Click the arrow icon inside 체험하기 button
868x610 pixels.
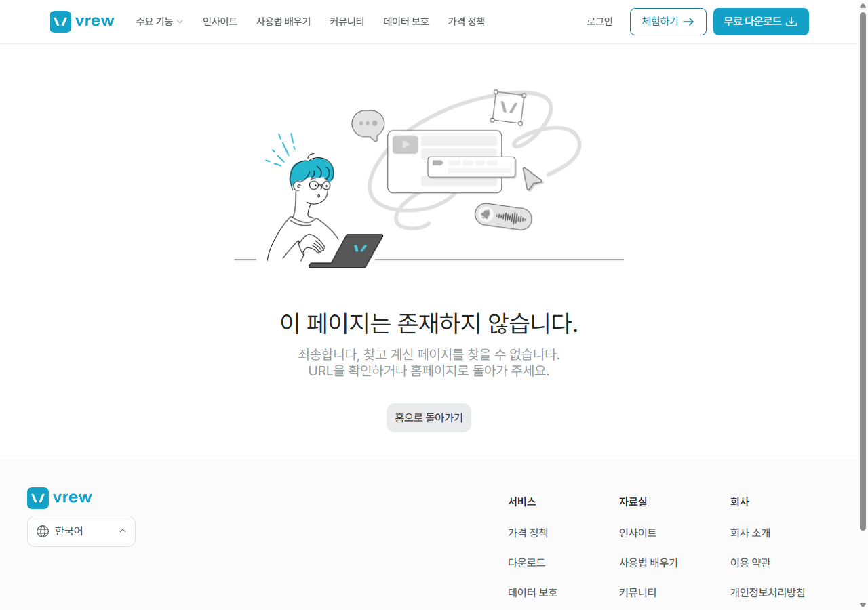tap(690, 21)
